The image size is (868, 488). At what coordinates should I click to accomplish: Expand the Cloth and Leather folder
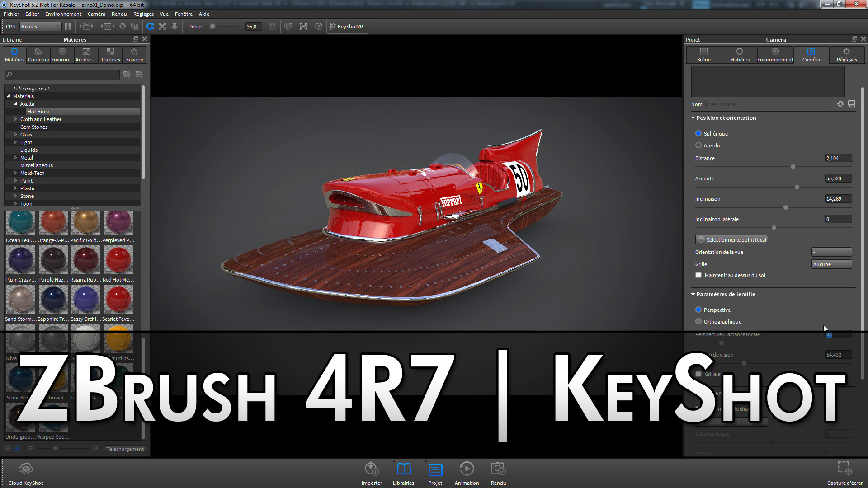click(15, 119)
